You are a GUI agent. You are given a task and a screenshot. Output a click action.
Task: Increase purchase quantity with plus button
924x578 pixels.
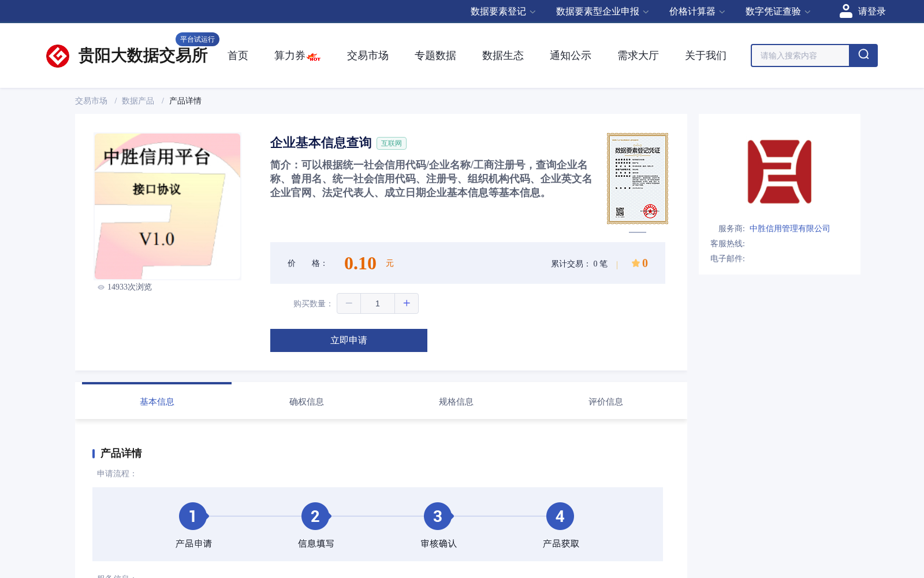click(407, 303)
